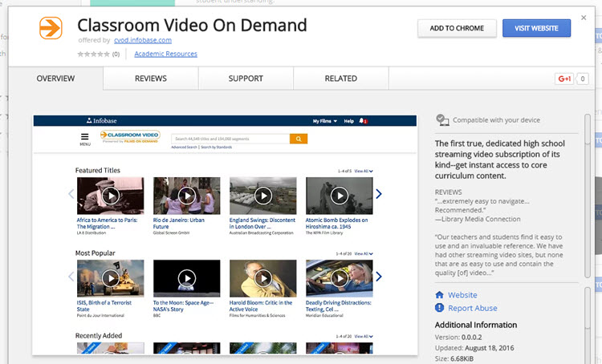Click previous arrow of Featured Titles carousel

point(71,194)
